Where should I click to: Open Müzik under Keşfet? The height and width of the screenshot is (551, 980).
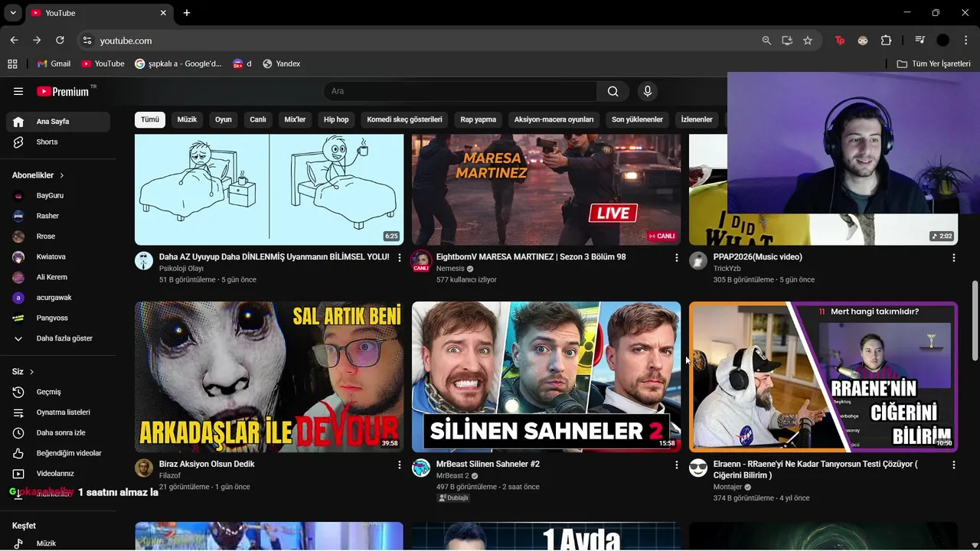pos(58,543)
